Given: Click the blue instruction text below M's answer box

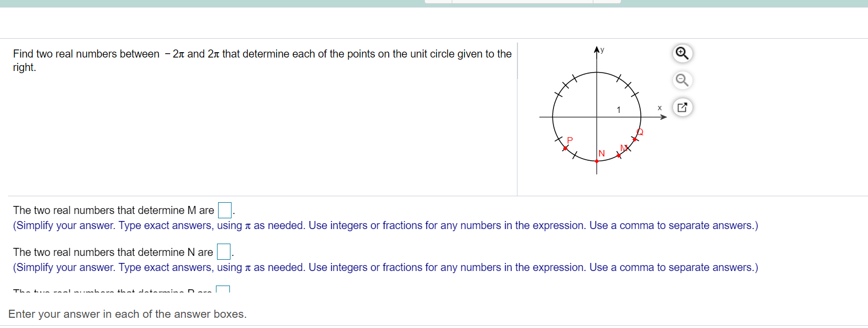Looking at the screenshot, I should pyautogui.click(x=386, y=225).
